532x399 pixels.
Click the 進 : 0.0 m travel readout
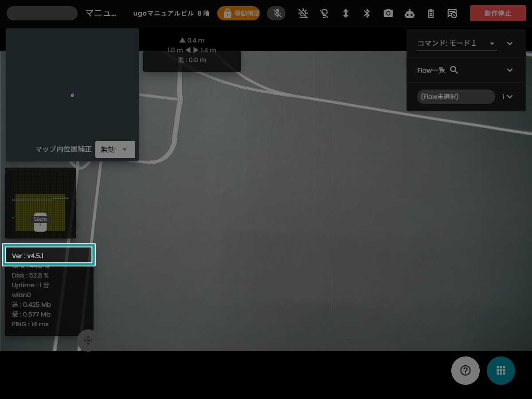click(x=192, y=60)
